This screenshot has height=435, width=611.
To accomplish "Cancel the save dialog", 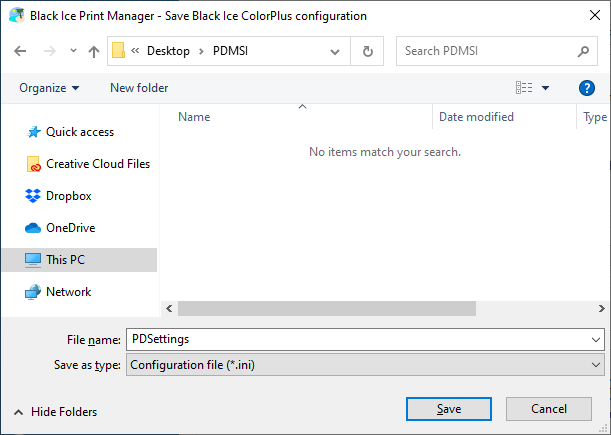I will [x=549, y=409].
